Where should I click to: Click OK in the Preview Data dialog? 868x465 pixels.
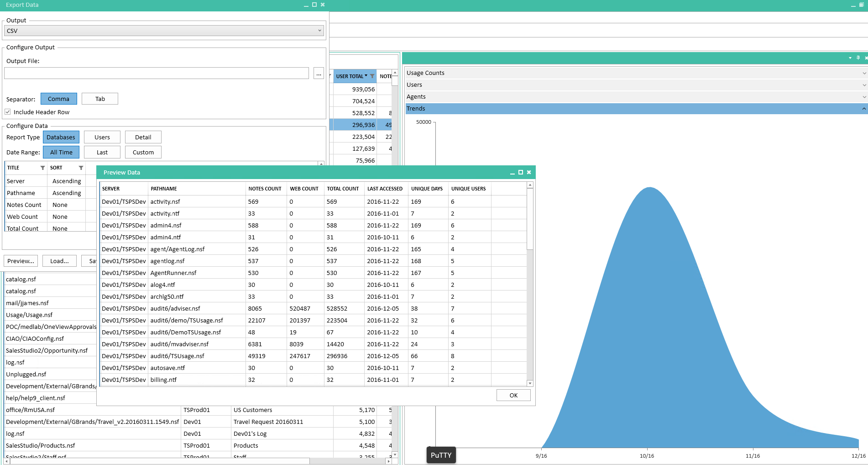click(x=513, y=395)
